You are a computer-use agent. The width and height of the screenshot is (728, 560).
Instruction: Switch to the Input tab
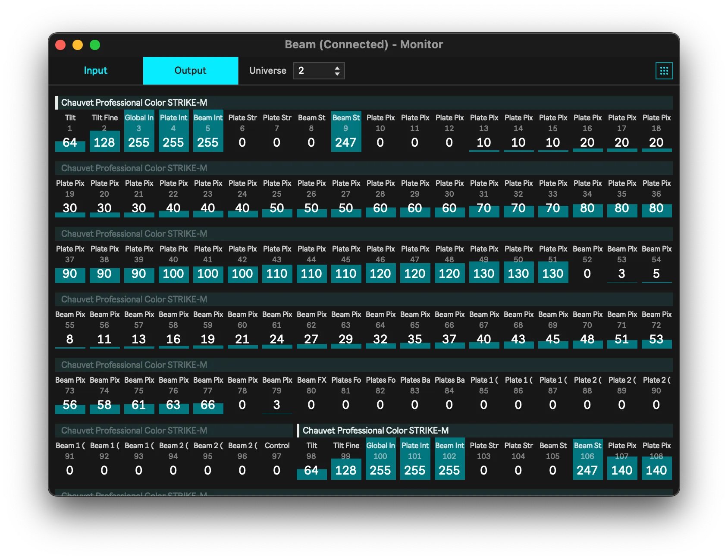click(x=96, y=71)
